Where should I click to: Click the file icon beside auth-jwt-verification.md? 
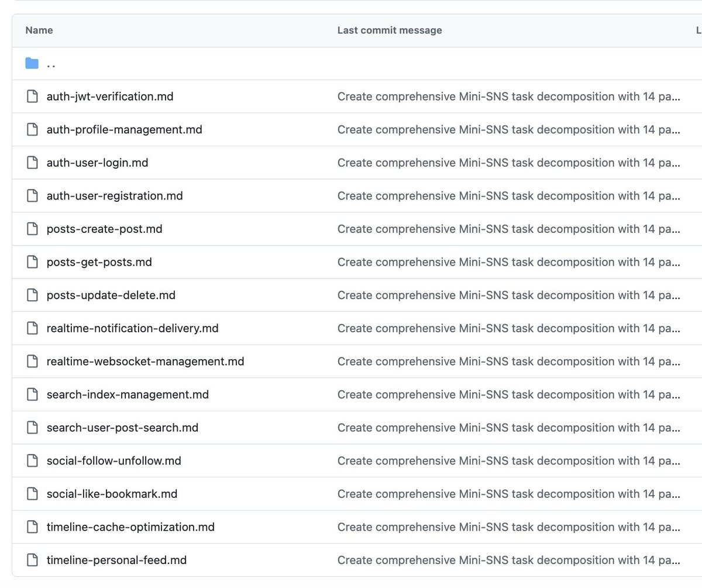click(32, 96)
